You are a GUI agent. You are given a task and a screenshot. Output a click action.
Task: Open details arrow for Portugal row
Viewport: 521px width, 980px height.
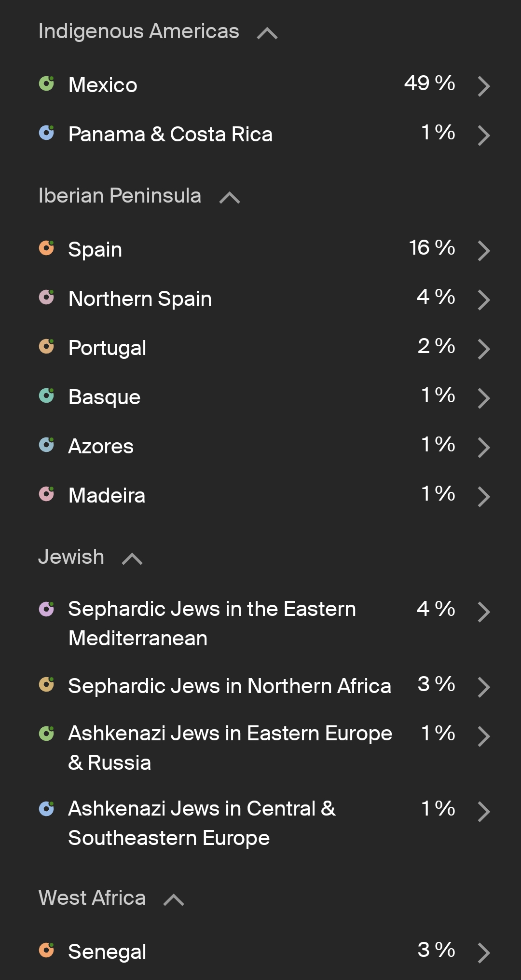pos(483,349)
